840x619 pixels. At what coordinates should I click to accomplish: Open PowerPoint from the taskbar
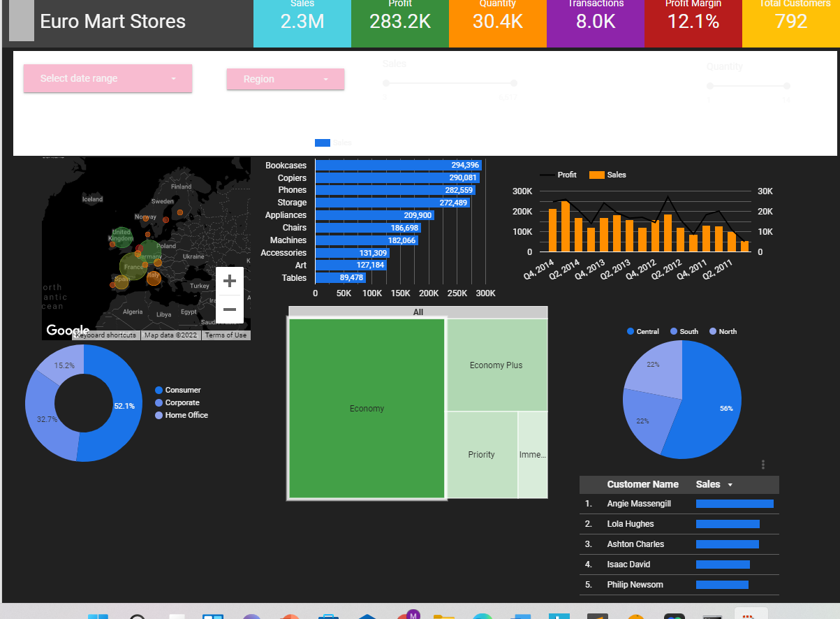point(290,618)
